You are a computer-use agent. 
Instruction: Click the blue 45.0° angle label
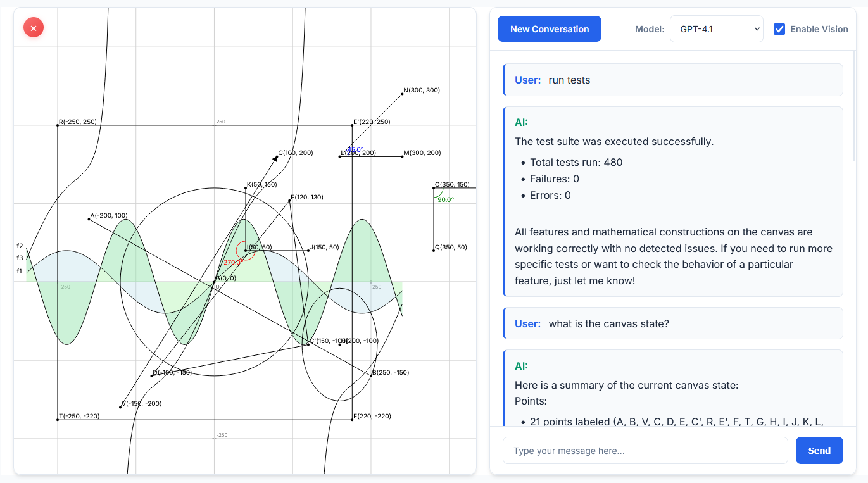(x=355, y=150)
